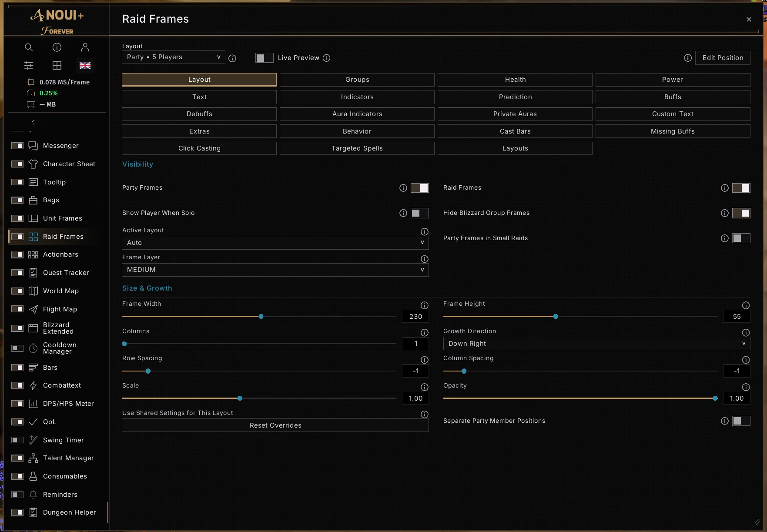
Task: Open the search icon in the sidebar
Action: [x=29, y=47]
